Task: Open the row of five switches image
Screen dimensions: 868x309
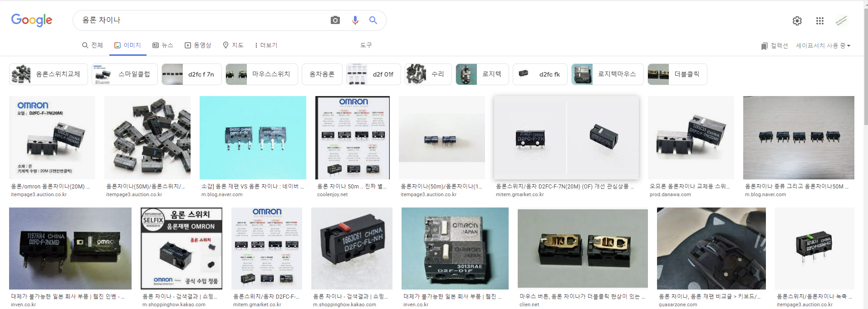Action: [799, 138]
